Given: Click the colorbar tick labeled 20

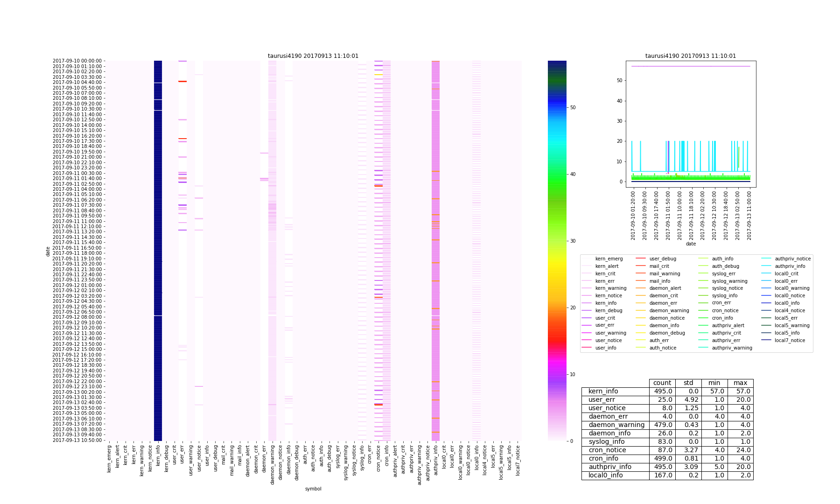Looking at the screenshot, I should [573, 308].
